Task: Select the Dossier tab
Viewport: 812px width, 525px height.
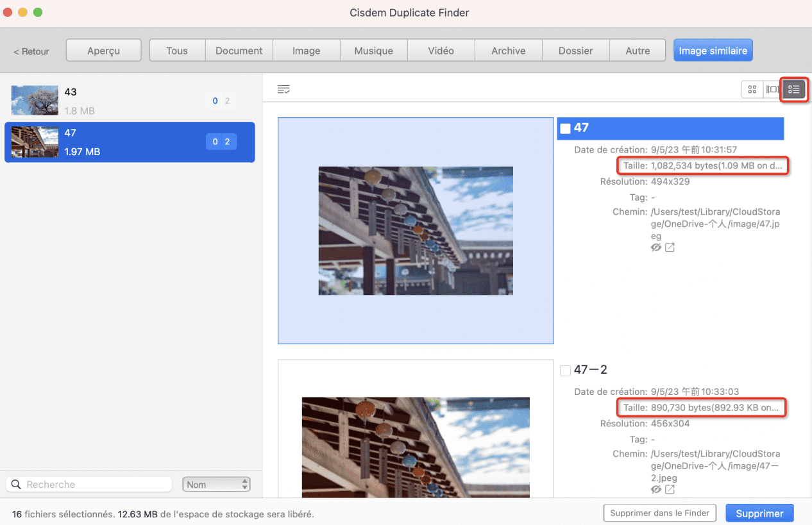Action: (575, 51)
